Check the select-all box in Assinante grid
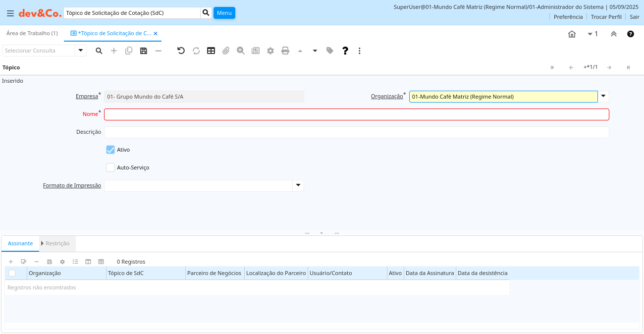This screenshot has width=644, height=334. click(12, 273)
